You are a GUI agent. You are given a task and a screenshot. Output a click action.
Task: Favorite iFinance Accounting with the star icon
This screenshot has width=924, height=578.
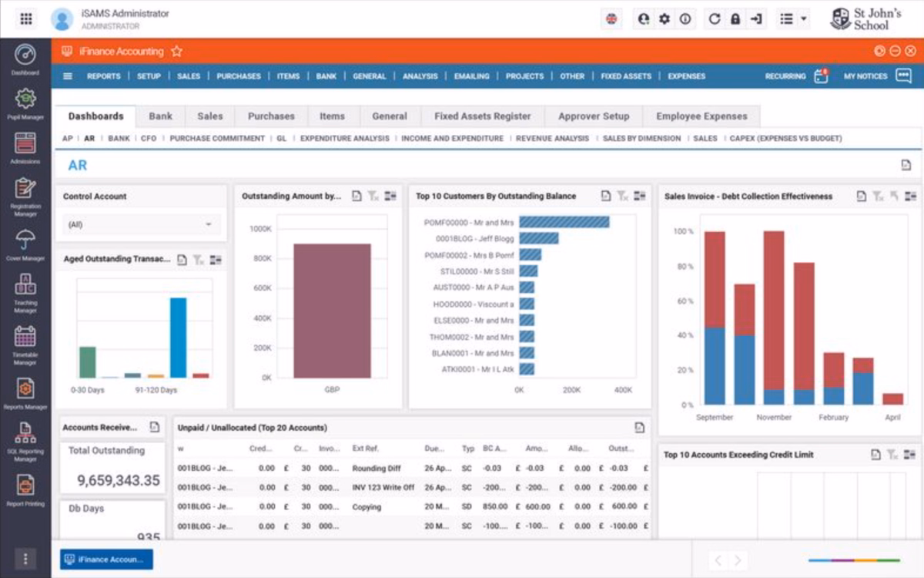pos(176,52)
